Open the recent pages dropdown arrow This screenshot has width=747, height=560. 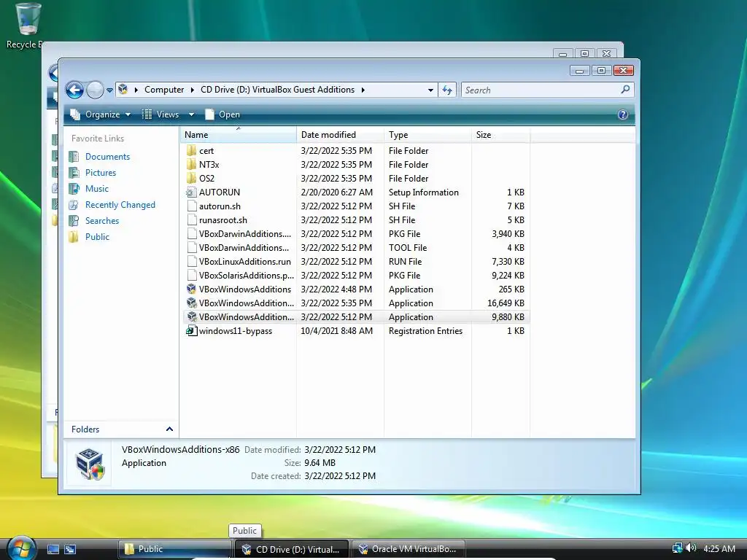click(x=109, y=90)
